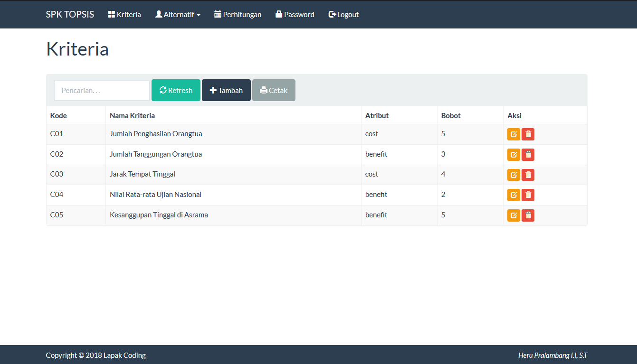Click Tambah to add new criteria
Viewport: 637px width, 364px height.
tap(226, 90)
